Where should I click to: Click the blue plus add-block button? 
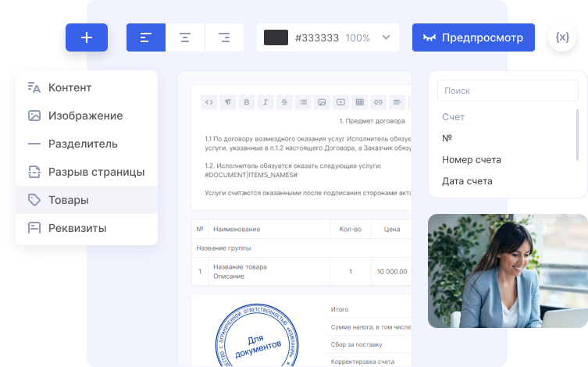click(x=87, y=37)
